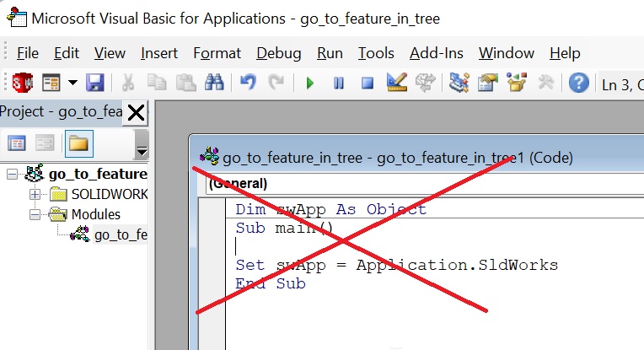
Task: Click the code window margin indicator bar
Action: pyautogui.click(x=212, y=274)
